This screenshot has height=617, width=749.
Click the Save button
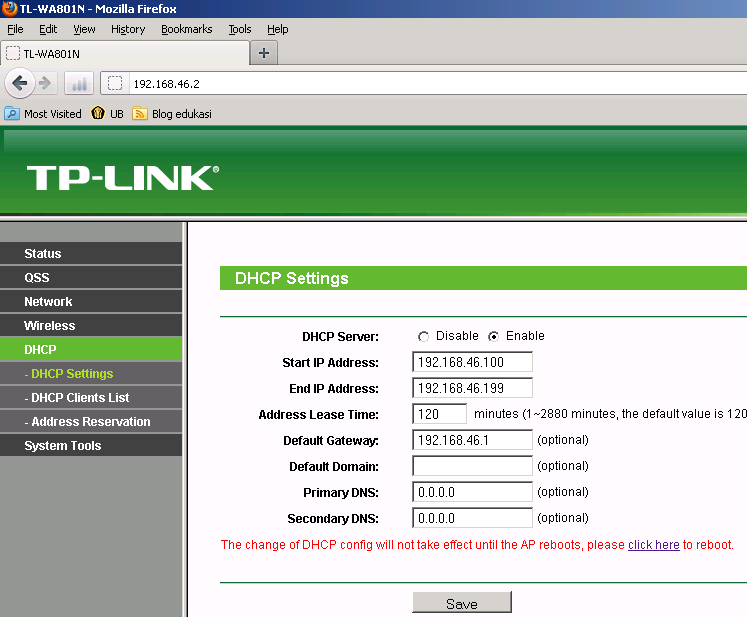(x=462, y=603)
